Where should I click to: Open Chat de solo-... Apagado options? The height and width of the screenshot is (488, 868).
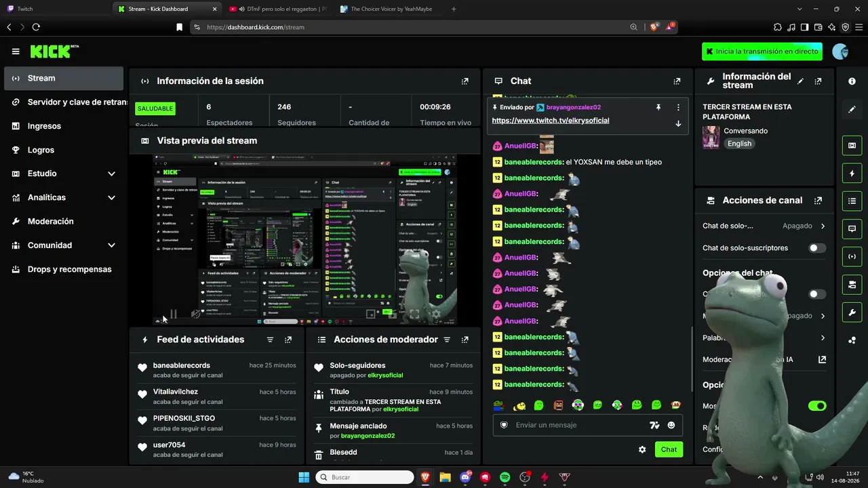point(764,226)
